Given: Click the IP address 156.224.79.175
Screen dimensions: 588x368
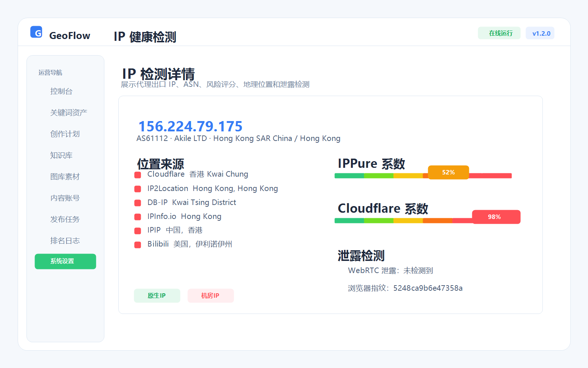Looking at the screenshot, I should click(190, 127).
